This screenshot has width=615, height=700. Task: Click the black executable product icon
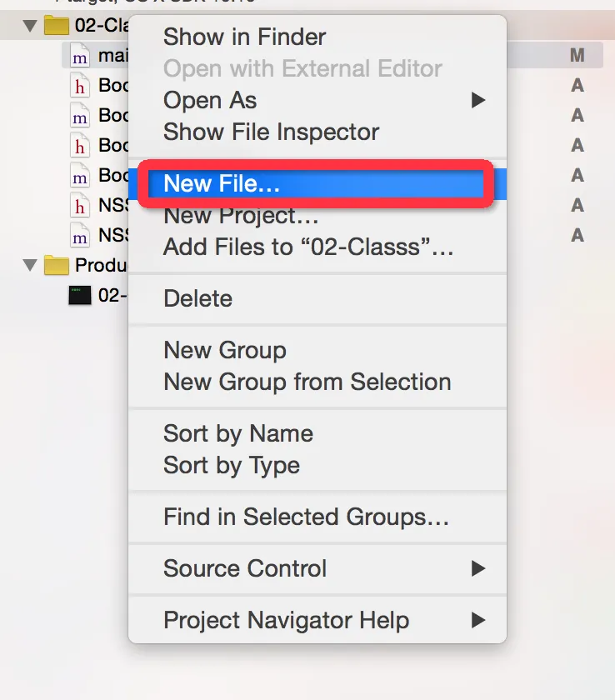[x=80, y=295]
